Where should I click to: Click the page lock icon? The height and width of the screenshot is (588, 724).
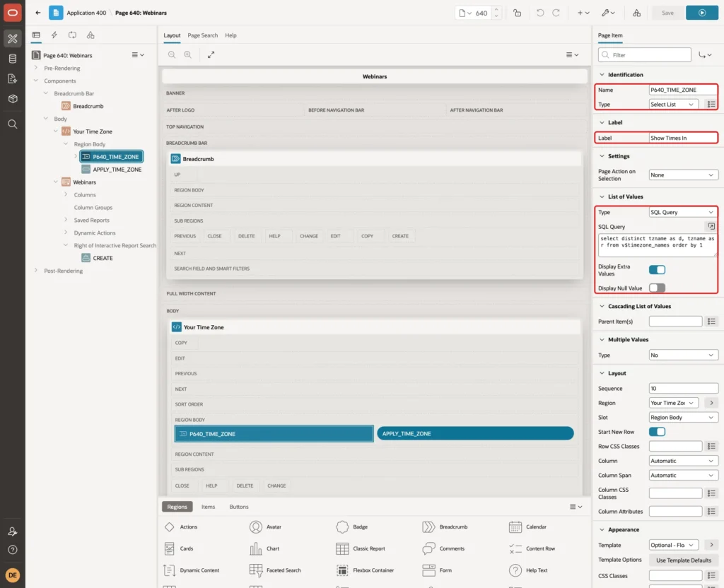517,13
